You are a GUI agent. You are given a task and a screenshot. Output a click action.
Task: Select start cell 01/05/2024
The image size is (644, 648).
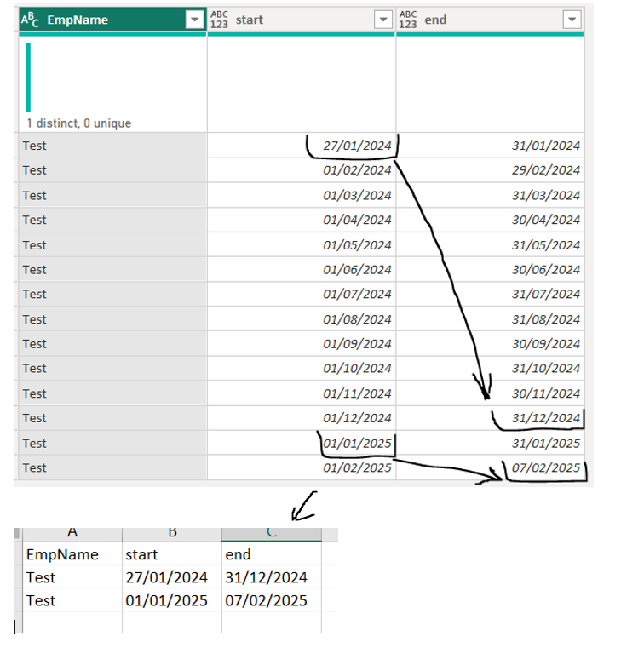pos(302,244)
